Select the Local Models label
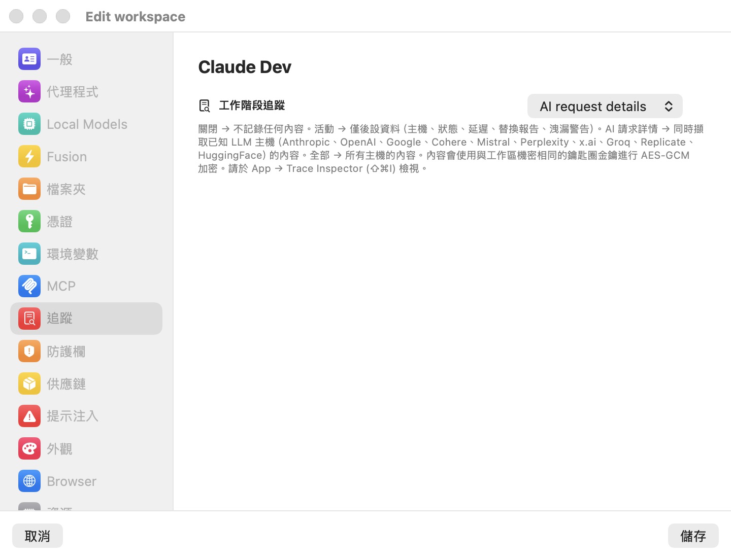The width and height of the screenshot is (731, 560). 87,124
